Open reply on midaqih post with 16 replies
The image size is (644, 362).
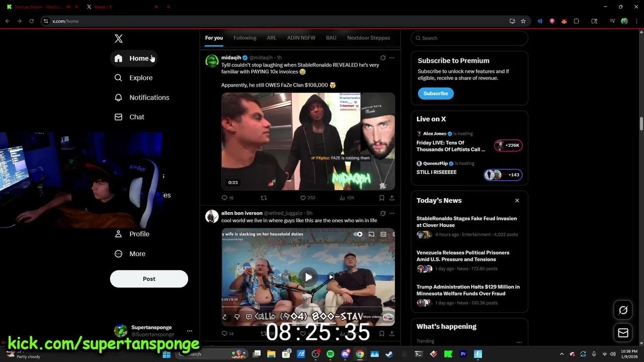227,198
